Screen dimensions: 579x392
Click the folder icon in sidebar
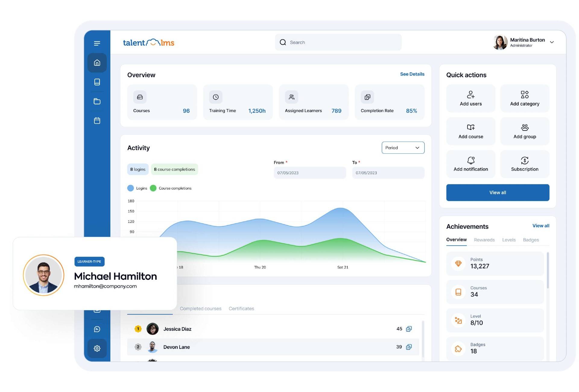tap(97, 102)
